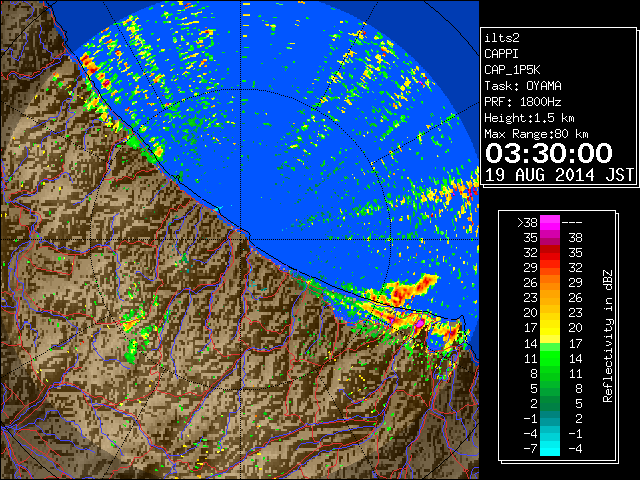
Task: Pick the cyan -7 to -4 dBZ swatch
Action: (x=550, y=448)
